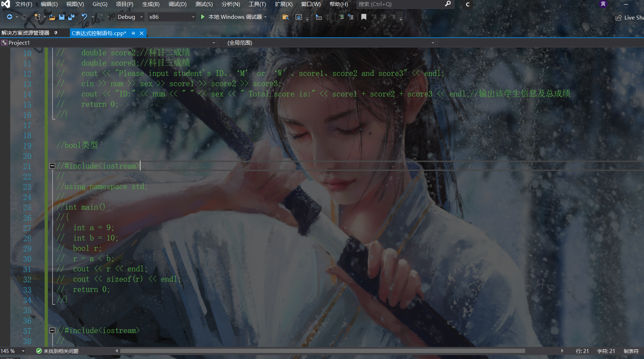Viewport: 644px width, 359px height.
Task: Toggle a bookmark with bookmark icon
Action: tap(364, 17)
